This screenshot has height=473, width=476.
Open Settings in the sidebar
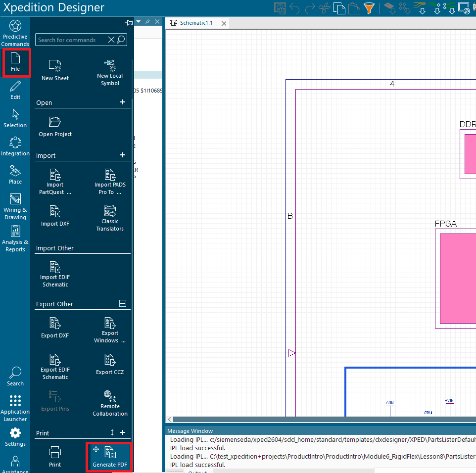click(15, 437)
